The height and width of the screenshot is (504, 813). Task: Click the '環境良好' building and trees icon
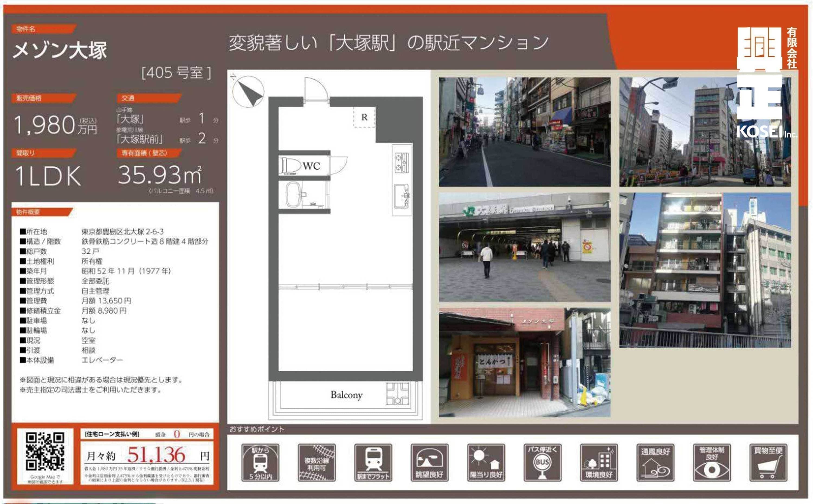[599, 462]
